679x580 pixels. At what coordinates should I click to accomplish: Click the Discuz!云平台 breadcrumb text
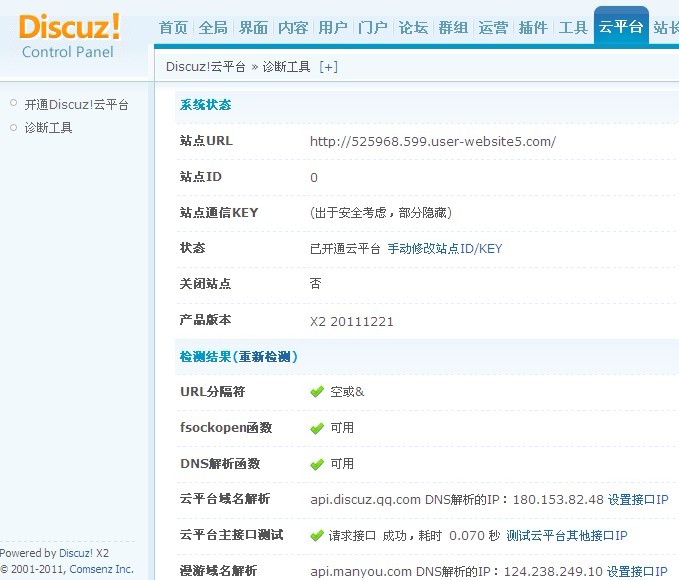pyautogui.click(x=206, y=67)
